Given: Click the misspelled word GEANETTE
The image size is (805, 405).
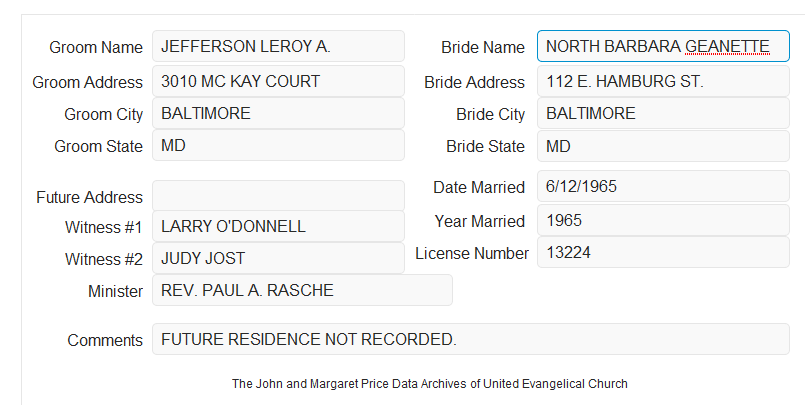Looking at the screenshot, I should pyautogui.click(x=727, y=47).
